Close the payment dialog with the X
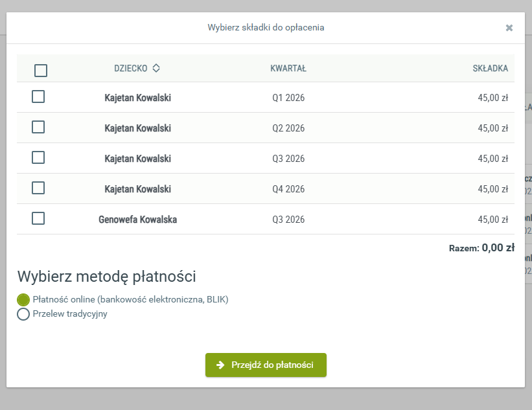Viewport: 532px width, 410px height. pos(509,28)
